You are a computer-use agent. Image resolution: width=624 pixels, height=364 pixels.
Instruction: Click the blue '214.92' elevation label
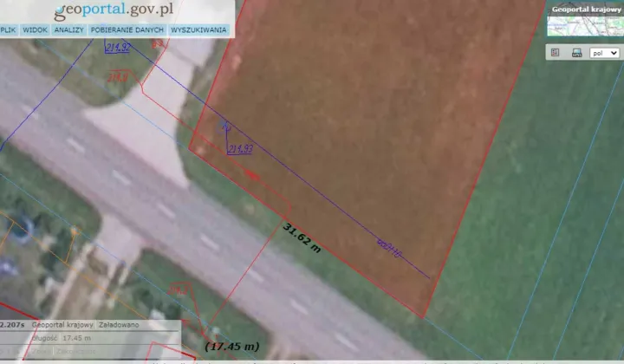coord(118,48)
